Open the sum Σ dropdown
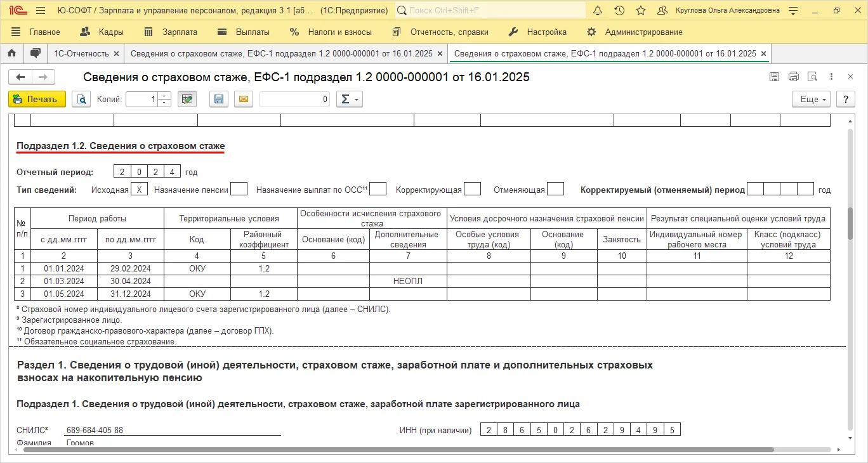 pyautogui.click(x=349, y=99)
